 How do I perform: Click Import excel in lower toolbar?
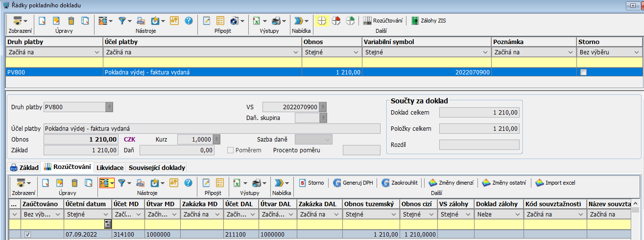click(x=555, y=183)
